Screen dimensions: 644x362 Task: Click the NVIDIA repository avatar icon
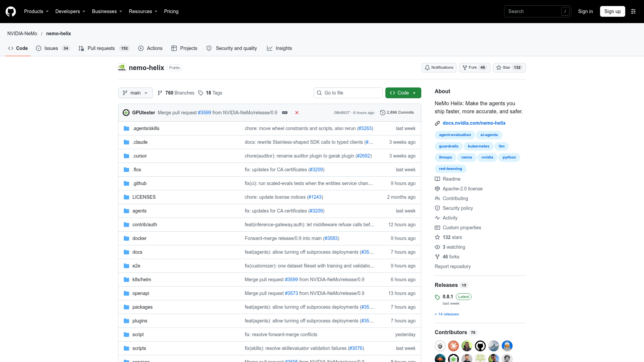(x=122, y=68)
